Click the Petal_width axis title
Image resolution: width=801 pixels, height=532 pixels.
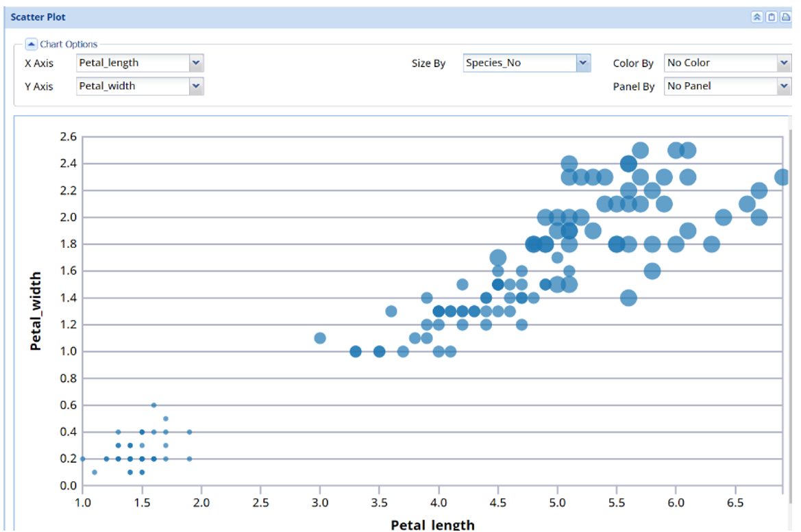[x=36, y=312]
